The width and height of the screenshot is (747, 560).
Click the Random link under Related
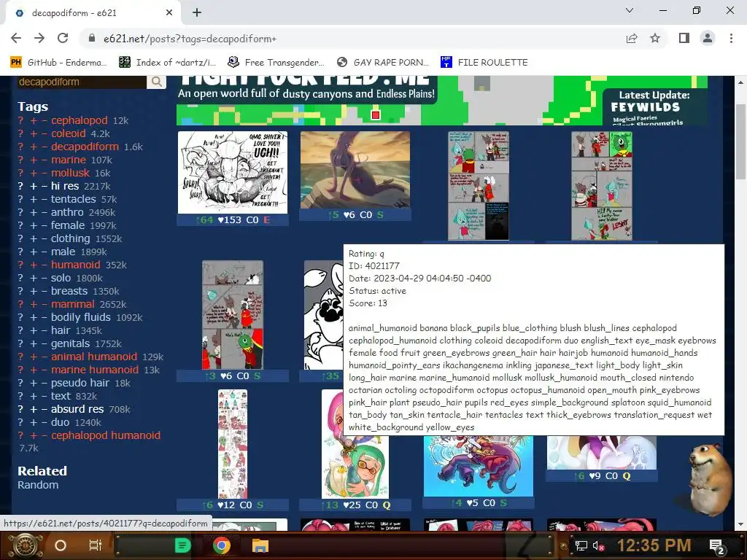[x=38, y=485]
